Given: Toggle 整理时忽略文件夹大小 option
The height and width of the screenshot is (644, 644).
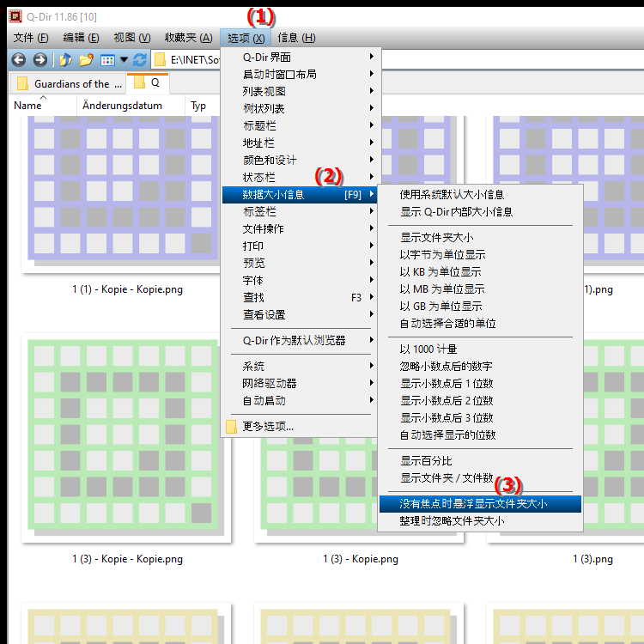Looking at the screenshot, I should (x=480, y=521).
